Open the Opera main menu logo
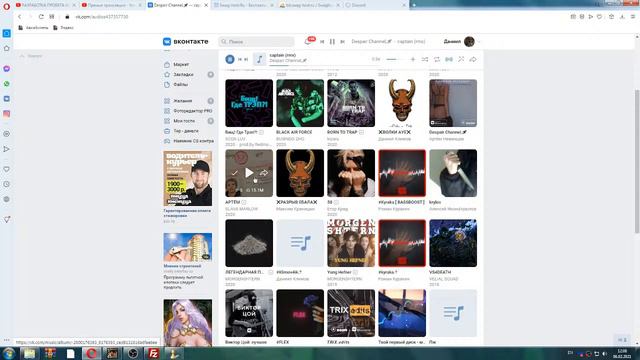 coord(7,6)
